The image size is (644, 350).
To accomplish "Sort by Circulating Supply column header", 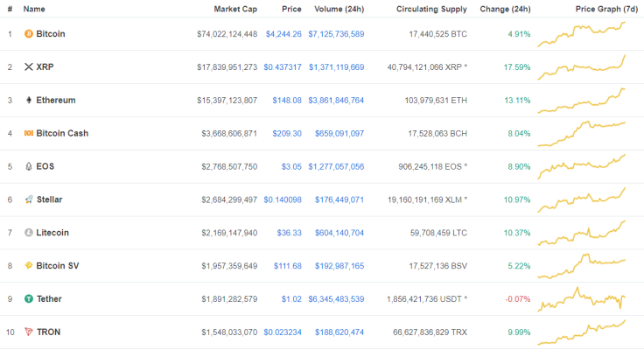I will [431, 9].
